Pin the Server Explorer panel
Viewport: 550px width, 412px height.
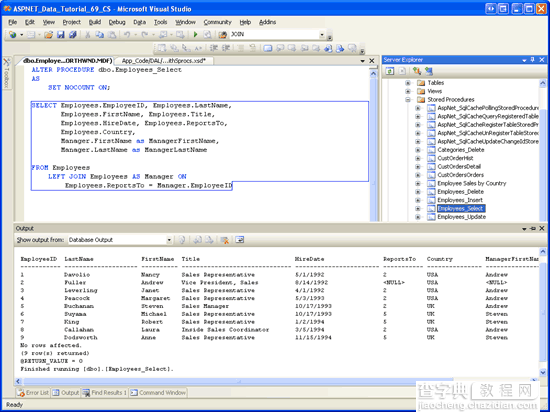pos(532,60)
